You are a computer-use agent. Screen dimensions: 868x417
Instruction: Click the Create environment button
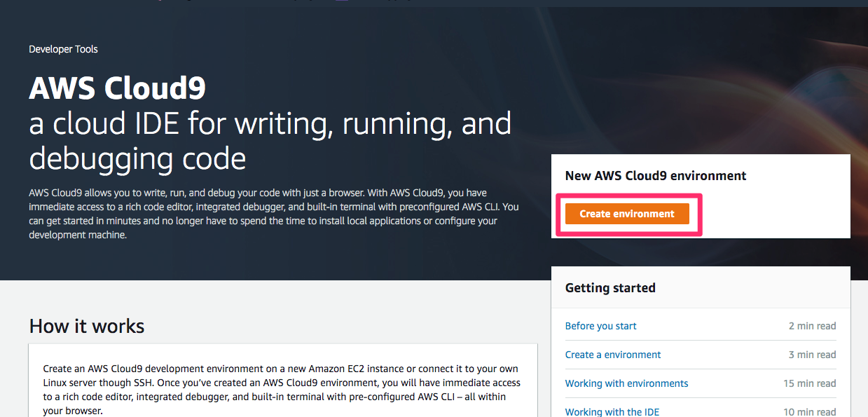pyautogui.click(x=627, y=214)
